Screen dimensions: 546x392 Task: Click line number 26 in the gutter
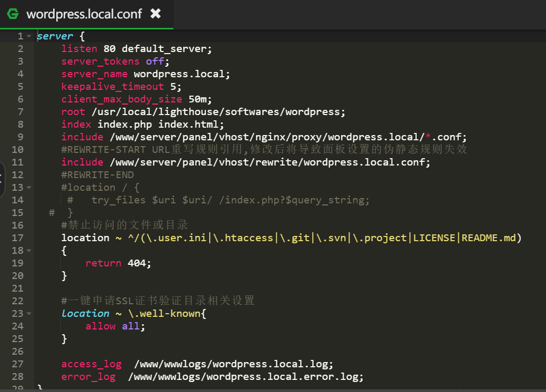click(x=17, y=351)
